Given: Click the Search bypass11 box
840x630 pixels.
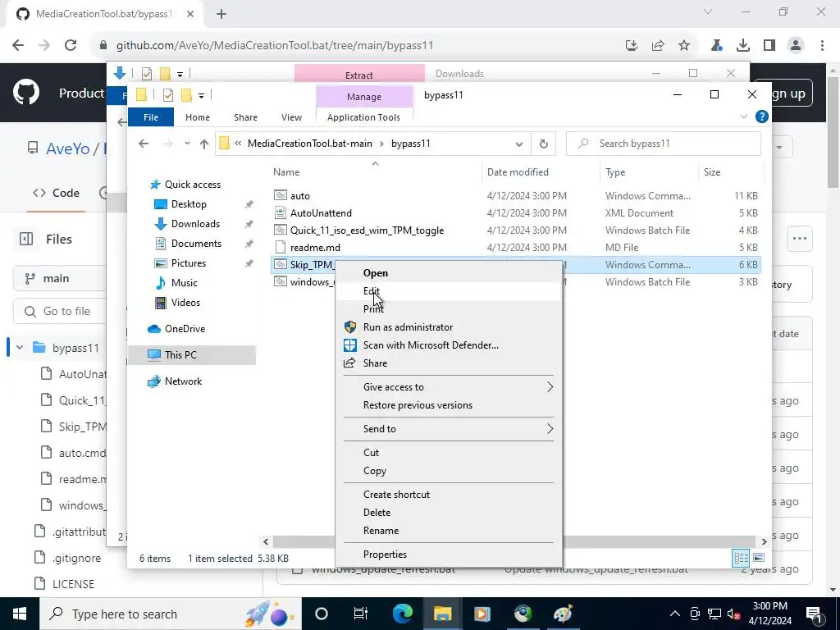Looking at the screenshot, I should 663,144.
